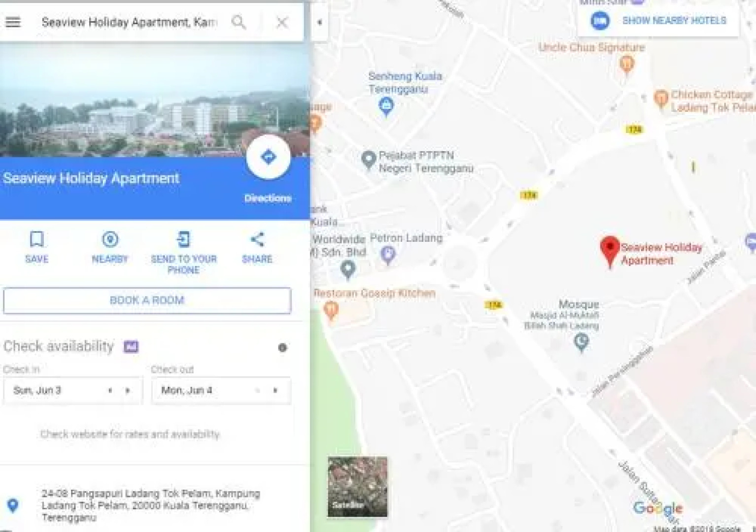Click the search magnifier icon

(239, 22)
